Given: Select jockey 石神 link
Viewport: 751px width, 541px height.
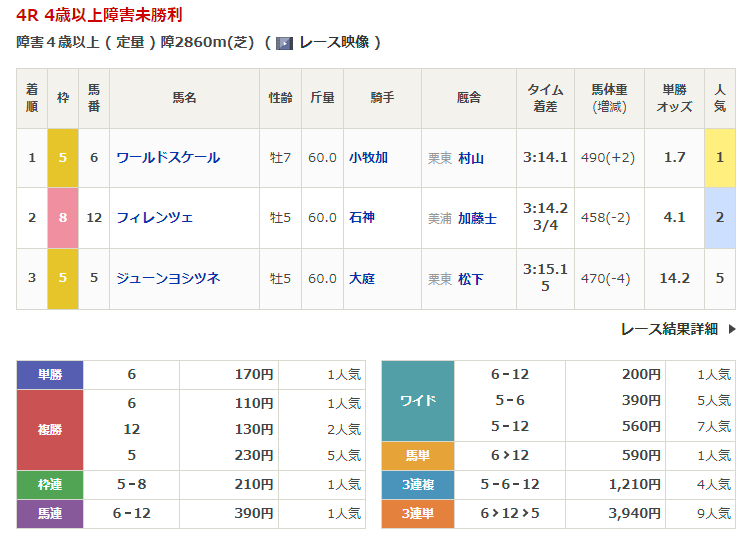Looking at the screenshot, I should (x=361, y=217).
